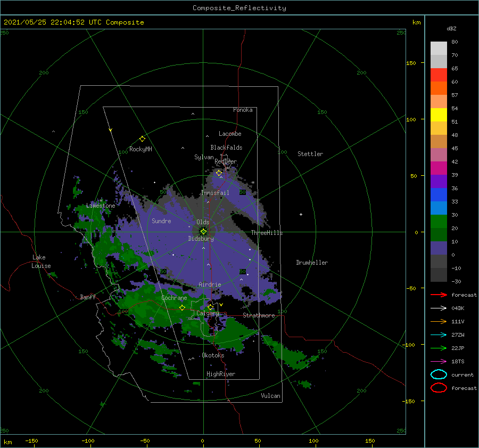
Task: Click the Ponoka city label
Action: pyautogui.click(x=243, y=110)
